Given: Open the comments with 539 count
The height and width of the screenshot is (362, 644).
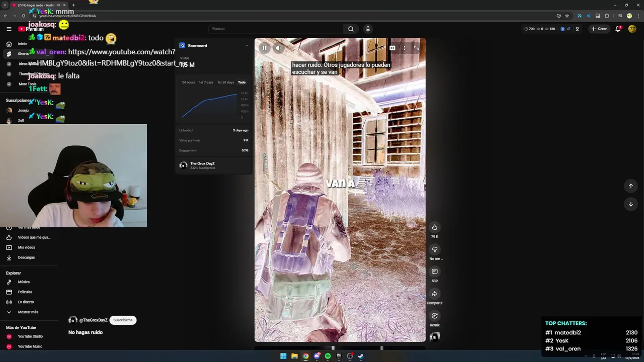Looking at the screenshot, I should 434,271.
